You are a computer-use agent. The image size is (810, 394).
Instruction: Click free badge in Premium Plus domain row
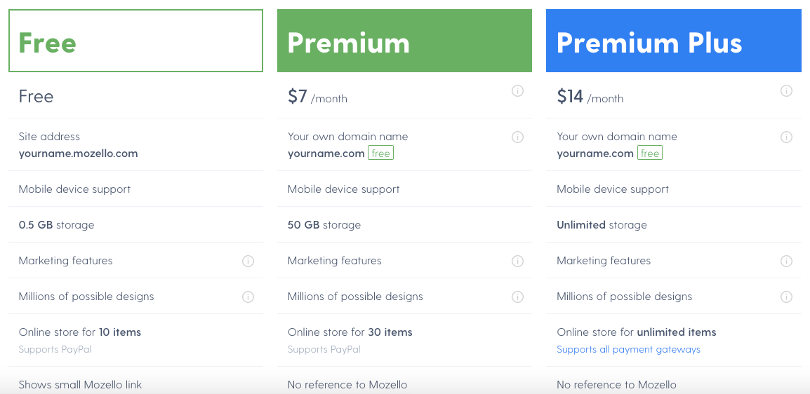[650, 153]
